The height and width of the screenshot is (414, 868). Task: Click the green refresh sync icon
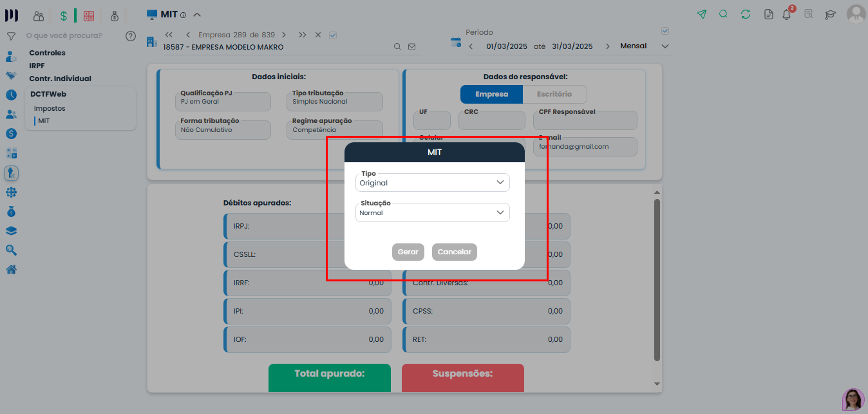coord(746,14)
